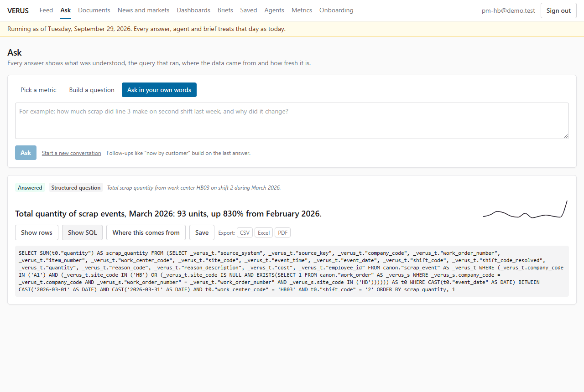This screenshot has height=392, width=584.
Task: Expand Where this comes from
Action: click(146, 232)
